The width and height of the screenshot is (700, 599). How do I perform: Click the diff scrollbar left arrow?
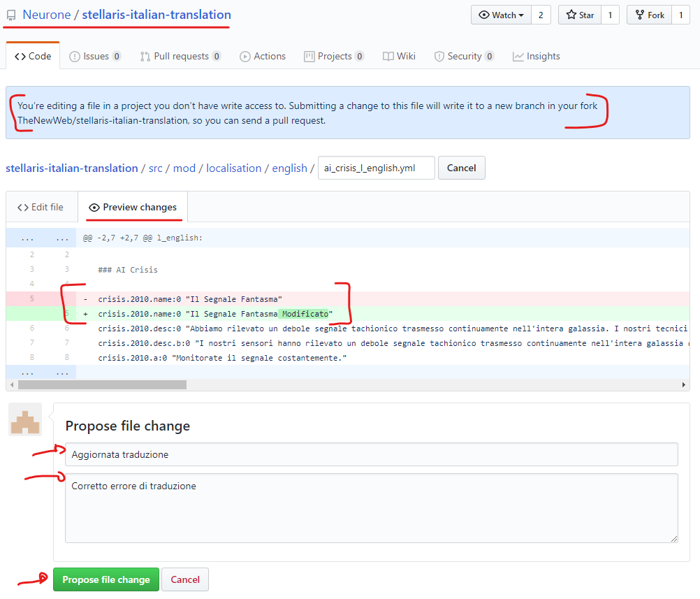pos(12,384)
